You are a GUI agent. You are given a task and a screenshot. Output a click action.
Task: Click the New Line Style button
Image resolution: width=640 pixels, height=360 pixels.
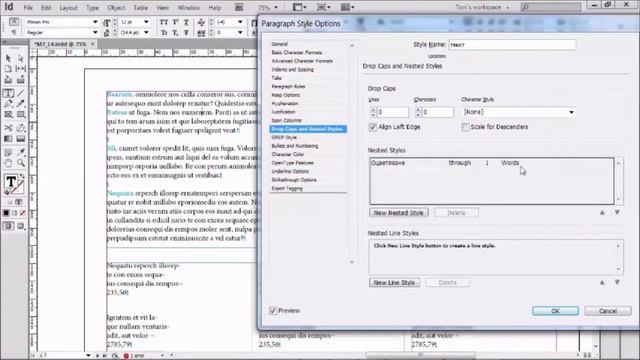[394, 282]
